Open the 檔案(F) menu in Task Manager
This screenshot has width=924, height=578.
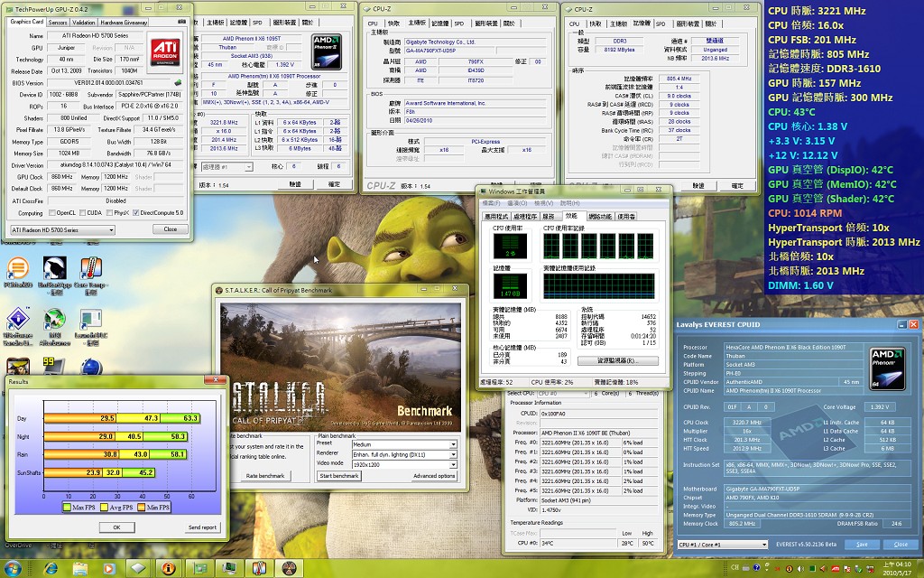click(x=491, y=203)
